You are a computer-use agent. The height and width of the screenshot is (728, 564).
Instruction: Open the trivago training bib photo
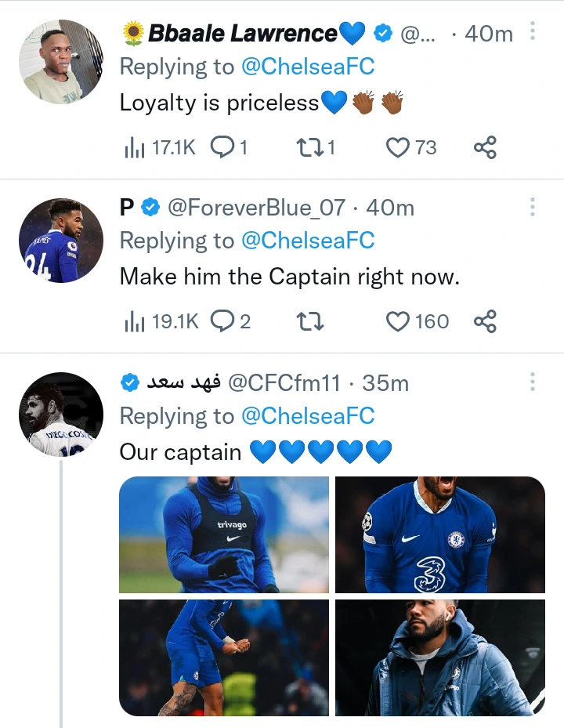[224, 534]
